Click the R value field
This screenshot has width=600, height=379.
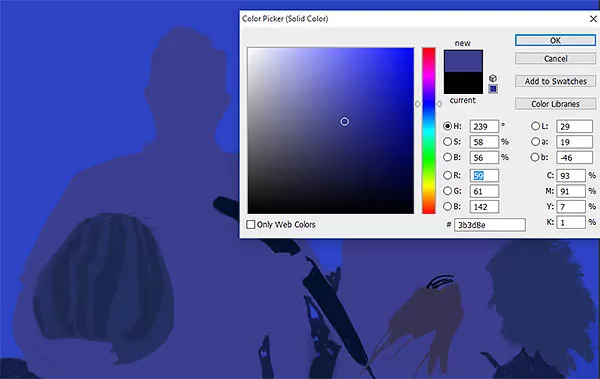point(484,176)
